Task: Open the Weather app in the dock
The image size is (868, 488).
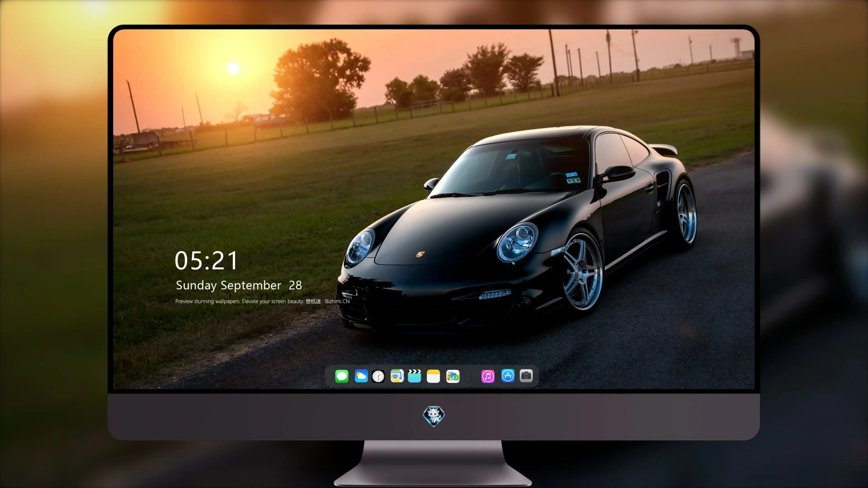Action: pyautogui.click(x=361, y=376)
